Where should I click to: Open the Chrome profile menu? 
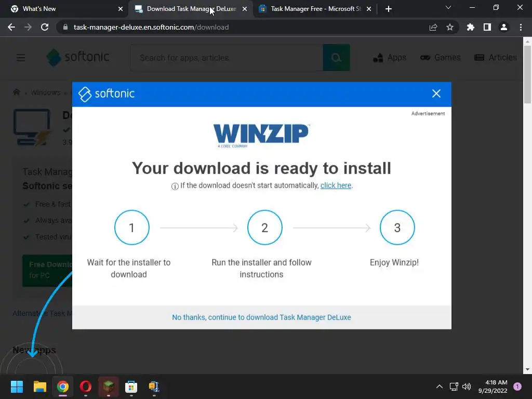tap(504, 27)
